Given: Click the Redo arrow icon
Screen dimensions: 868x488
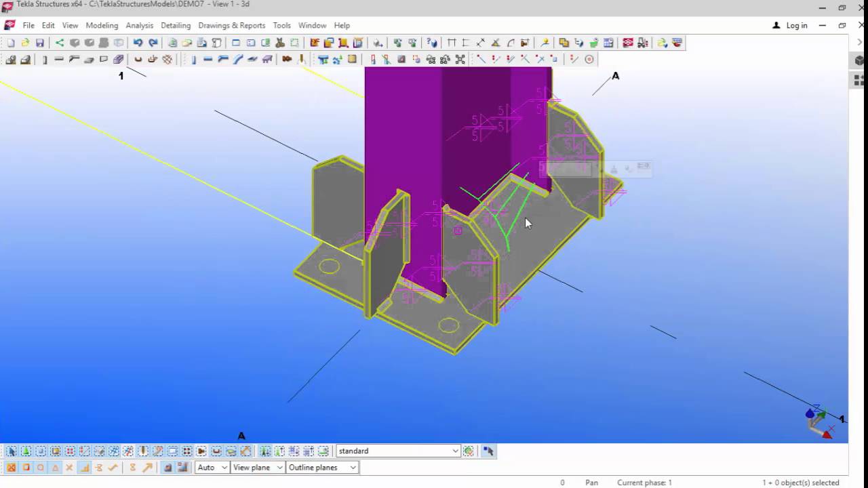Looking at the screenshot, I should (153, 43).
